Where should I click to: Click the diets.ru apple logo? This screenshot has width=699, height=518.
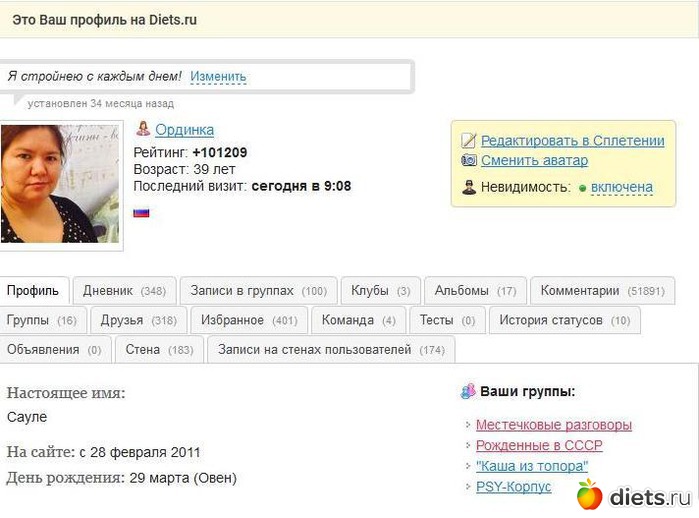coord(590,495)
